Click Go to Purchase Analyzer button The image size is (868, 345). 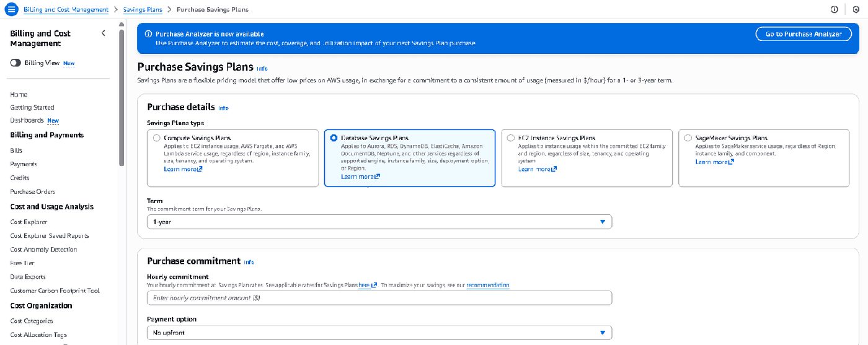pos(804,34)
